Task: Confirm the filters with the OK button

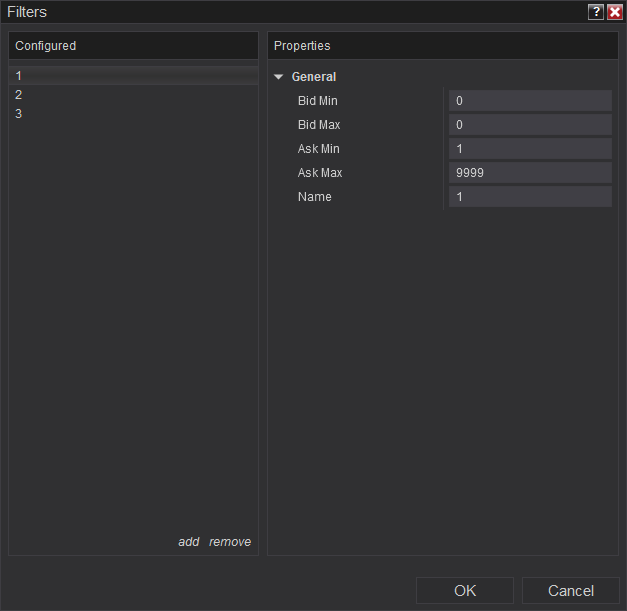Action: click(465, 590)
